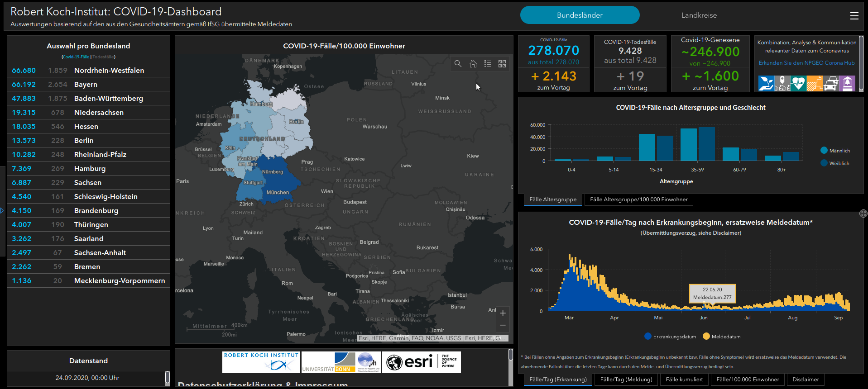Reset map to home extent

(473, 64)
